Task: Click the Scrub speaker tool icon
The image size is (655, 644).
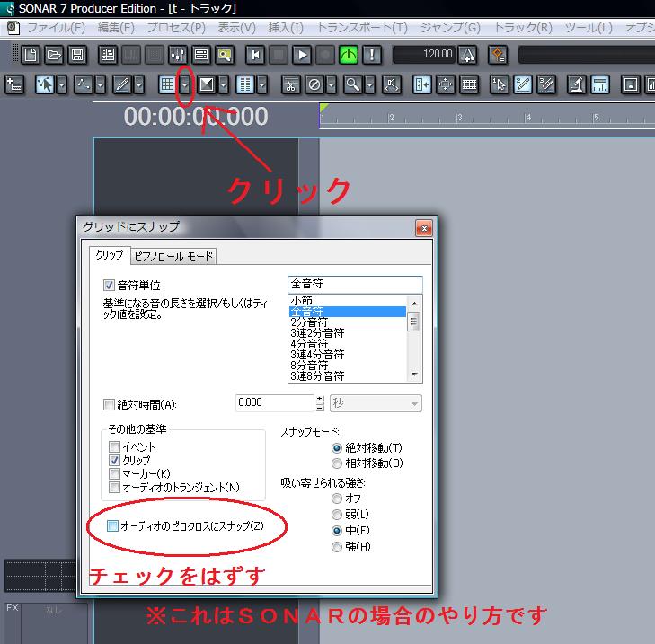Action: coord(392,84)
